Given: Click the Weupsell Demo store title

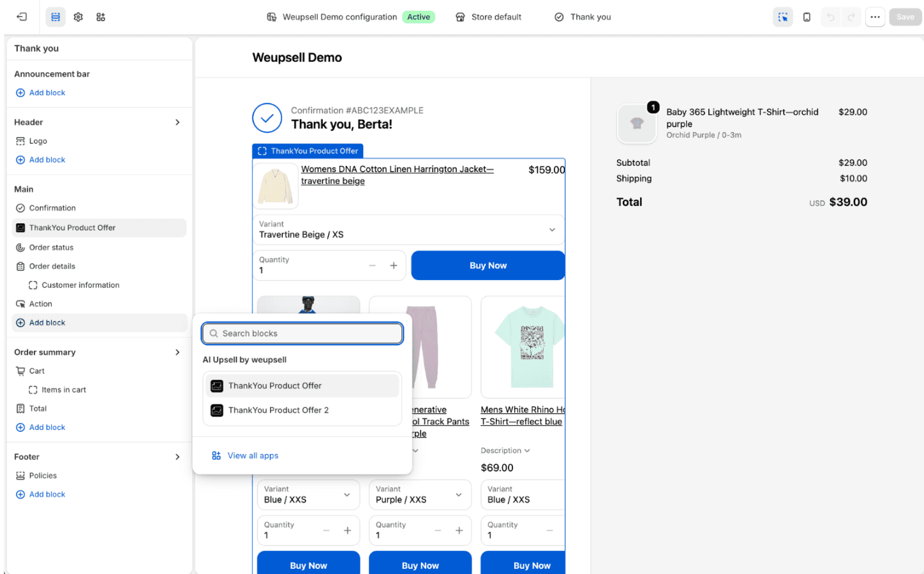Looking at the screenshot, I should [297, 57].
